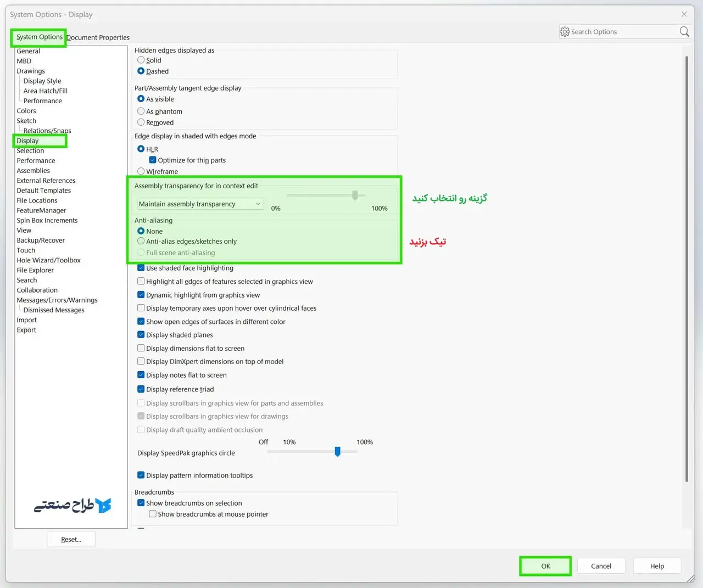Screen dimensions: 703x588
Task: Click into the Search Options field
Action: 621,32
